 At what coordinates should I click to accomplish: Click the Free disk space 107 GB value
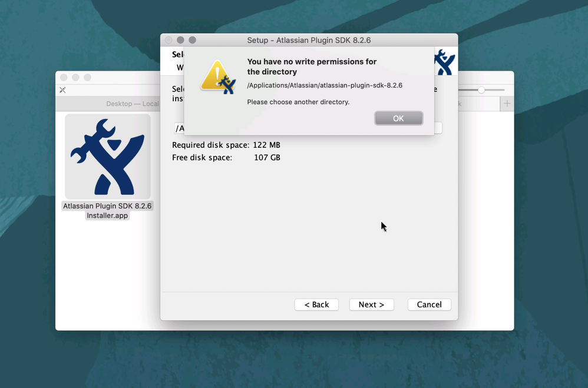267,158
